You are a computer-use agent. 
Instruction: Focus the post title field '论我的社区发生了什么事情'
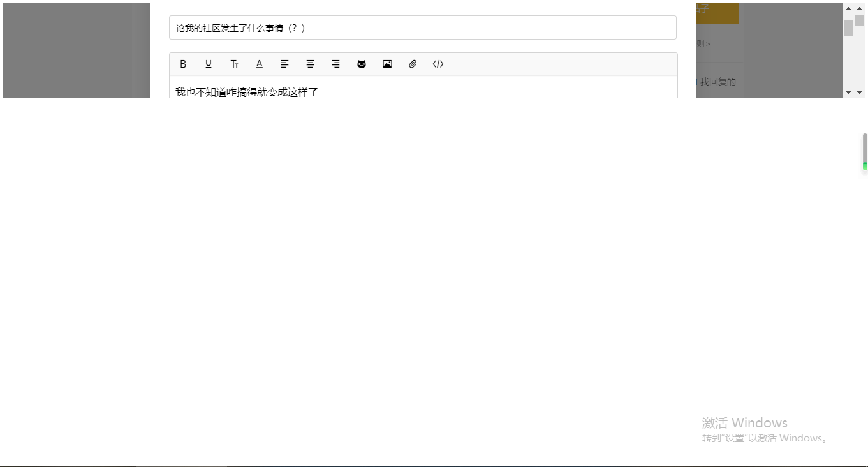pos(423,27)
